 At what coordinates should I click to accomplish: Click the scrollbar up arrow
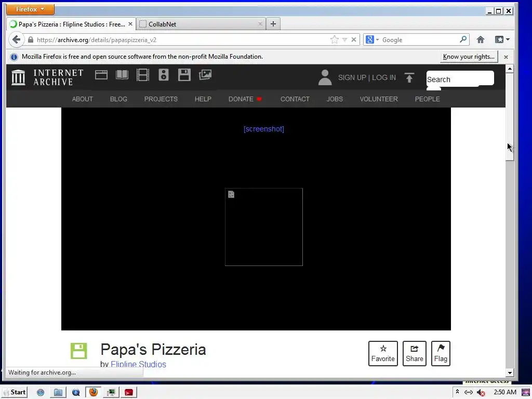click(x=510, y=69)
